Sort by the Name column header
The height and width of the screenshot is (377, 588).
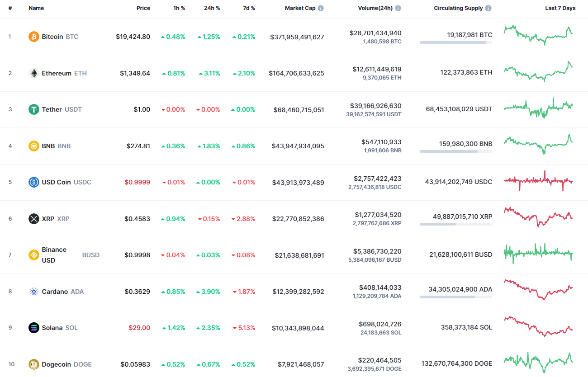[36, 8]
